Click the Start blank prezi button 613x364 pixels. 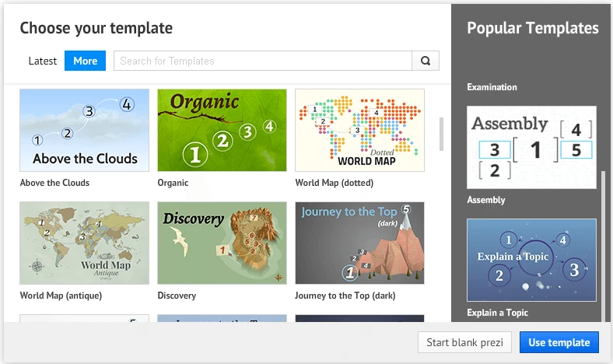[x=465, y=342]
